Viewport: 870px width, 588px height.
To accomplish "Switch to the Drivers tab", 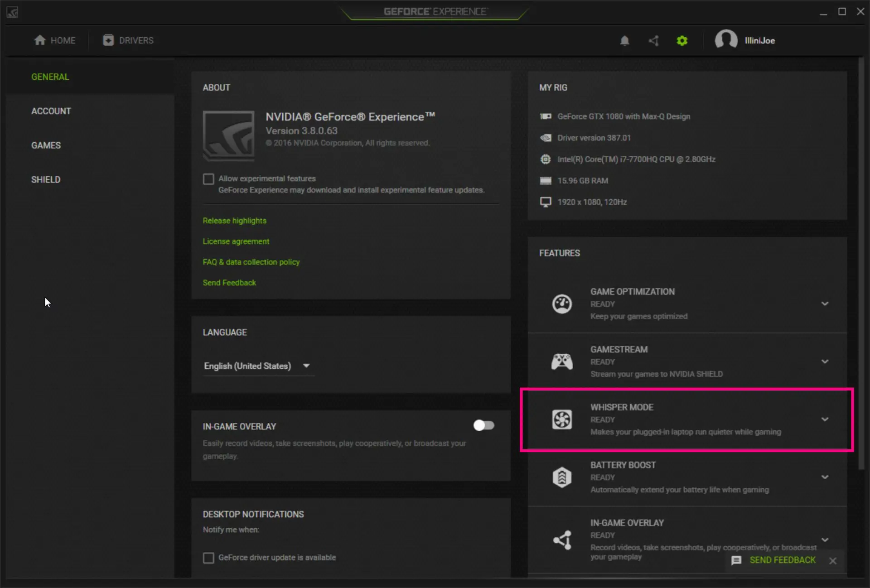I will coord(128,40).
